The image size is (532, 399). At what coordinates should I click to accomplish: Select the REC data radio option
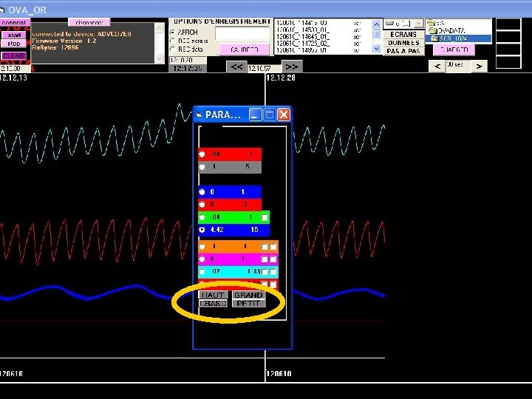(173, 50)
